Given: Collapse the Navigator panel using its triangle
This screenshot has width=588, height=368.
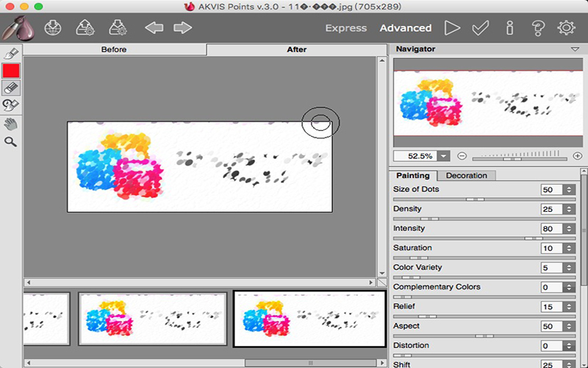Looking at the screenshot, I should [x=575, y=49].
